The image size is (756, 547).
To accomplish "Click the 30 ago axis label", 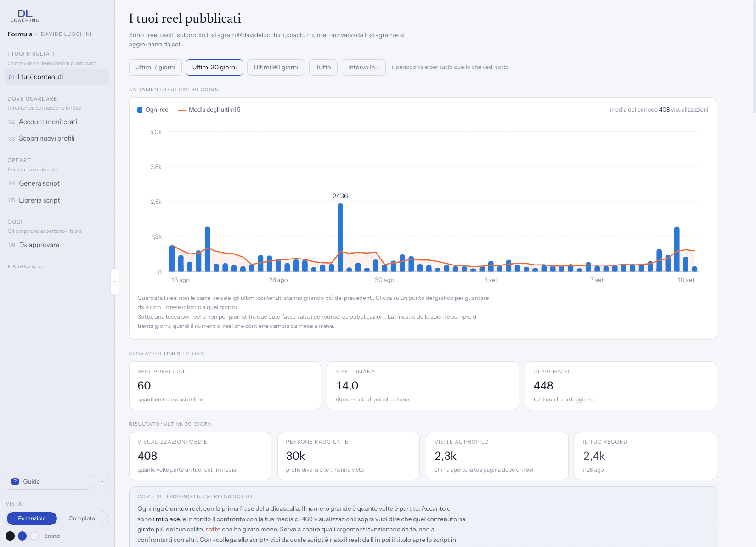I will tap(384, 280).
